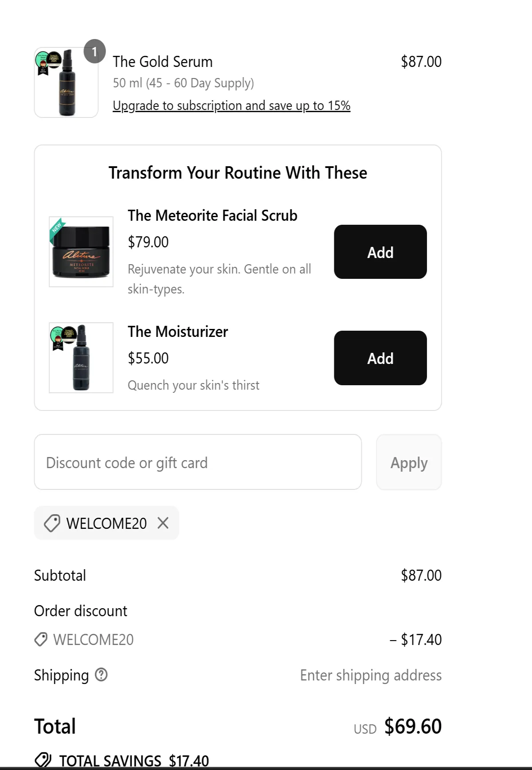Open the Shipping help question mark
532x770 pixels.
click(x=102, y=675)
